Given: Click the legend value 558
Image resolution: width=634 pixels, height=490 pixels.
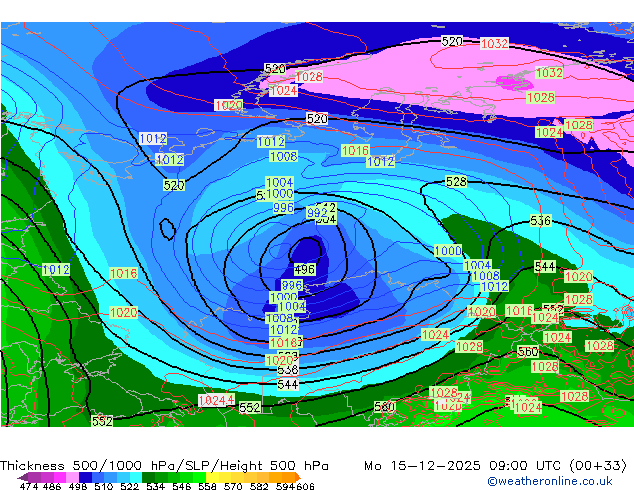Looking at the screenshot, I should click(207, 486).
